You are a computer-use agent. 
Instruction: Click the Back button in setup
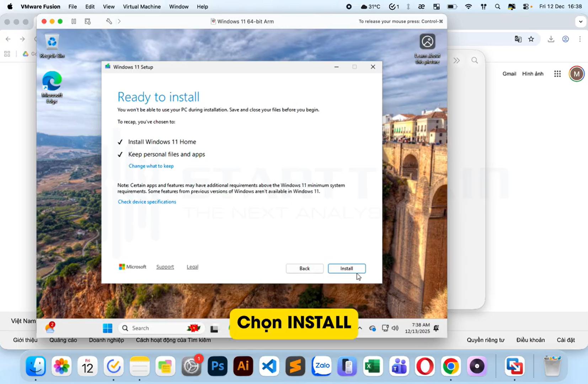pos(304,268)
